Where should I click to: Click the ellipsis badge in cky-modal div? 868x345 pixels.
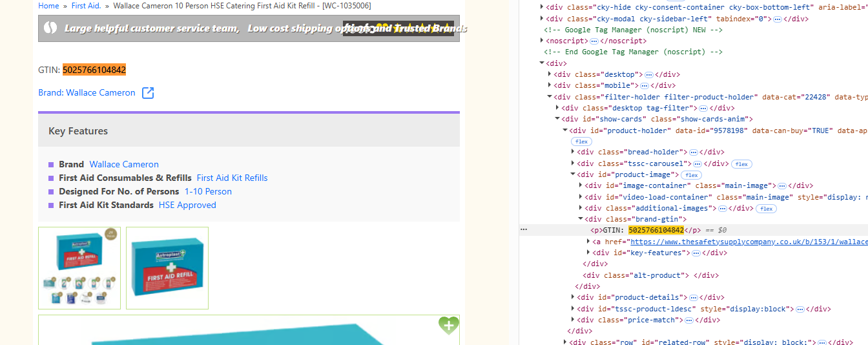(x=777, y=19)
